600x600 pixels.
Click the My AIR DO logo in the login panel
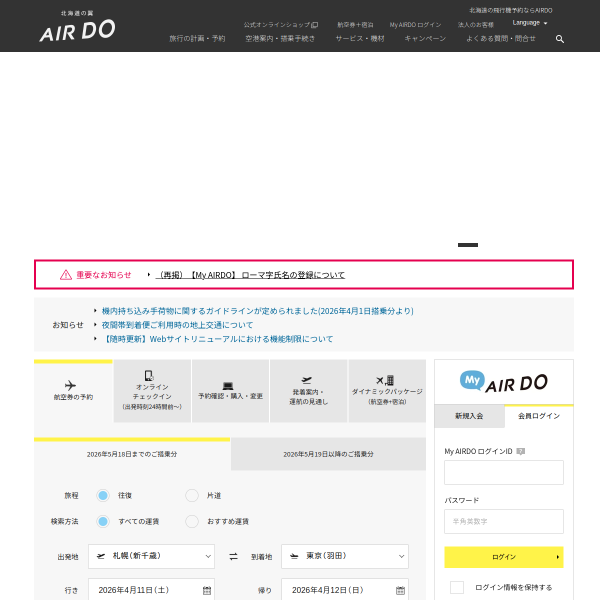(504, 382)
